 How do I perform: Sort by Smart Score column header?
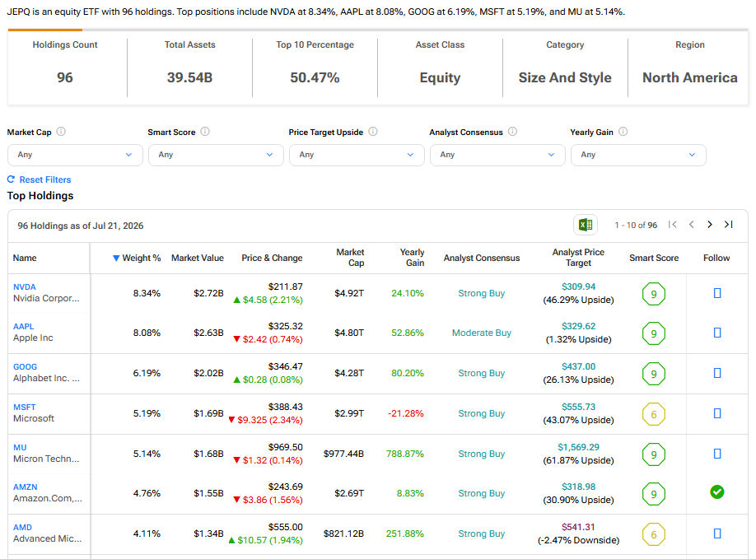654,258
